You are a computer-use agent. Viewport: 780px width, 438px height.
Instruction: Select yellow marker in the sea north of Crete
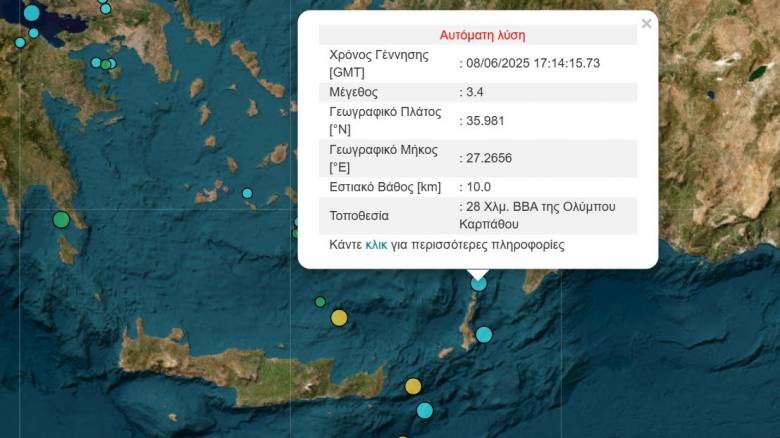point(339,318)
